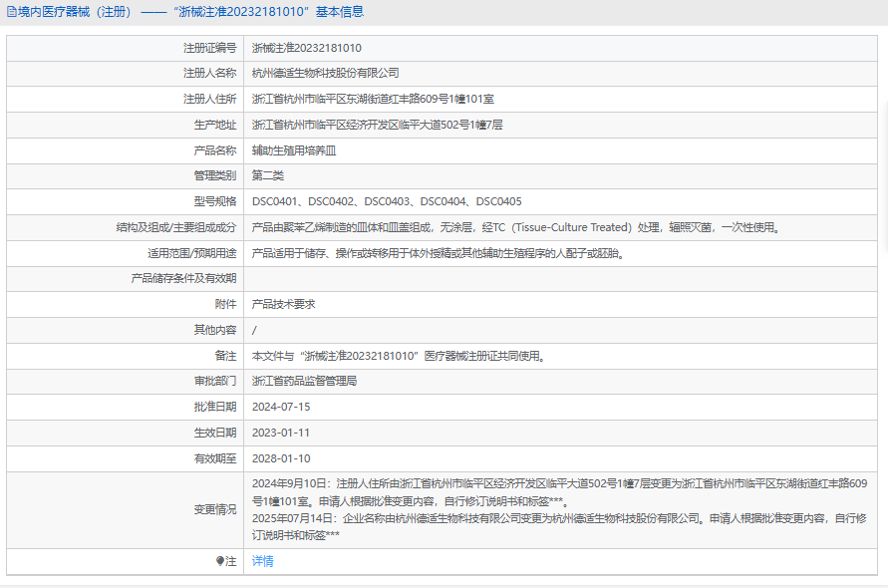Image resolution: width=888 pixels, height=588 pixels.
Task: Click the 注册证编号 label cell
Action: tap(209, 48)
